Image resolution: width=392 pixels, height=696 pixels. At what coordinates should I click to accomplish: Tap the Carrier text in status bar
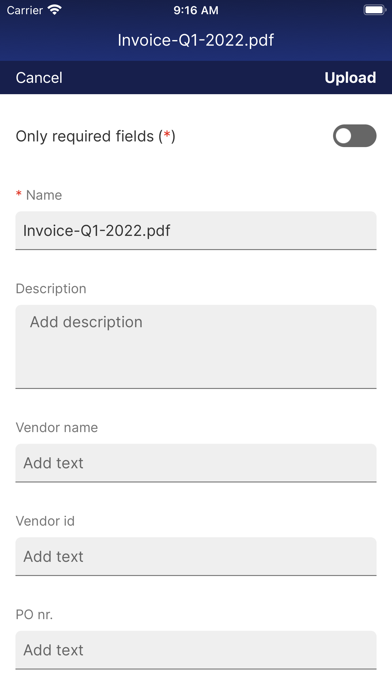click(25, 10)
